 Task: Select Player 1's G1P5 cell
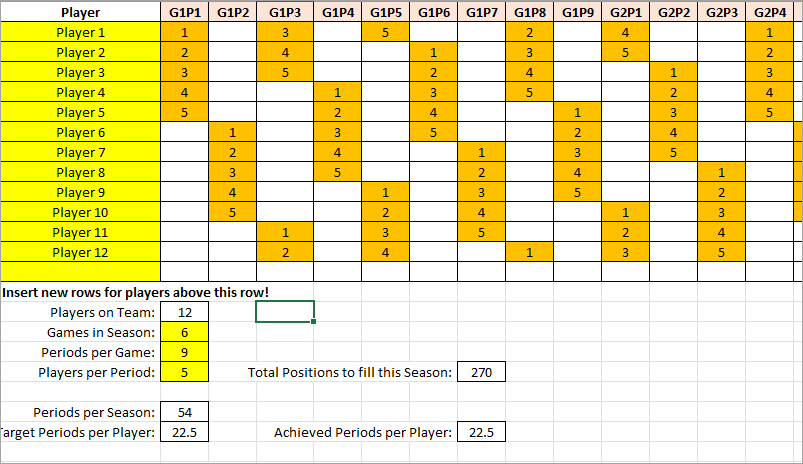[x=380, y=32]
